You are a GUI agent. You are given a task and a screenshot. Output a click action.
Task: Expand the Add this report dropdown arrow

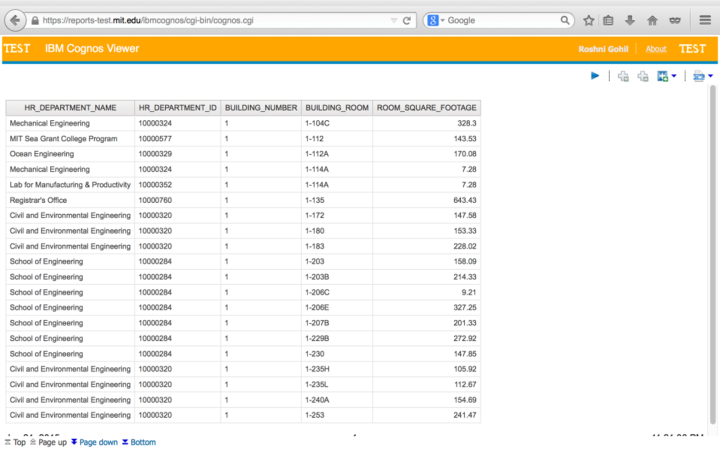pos(674,76)
